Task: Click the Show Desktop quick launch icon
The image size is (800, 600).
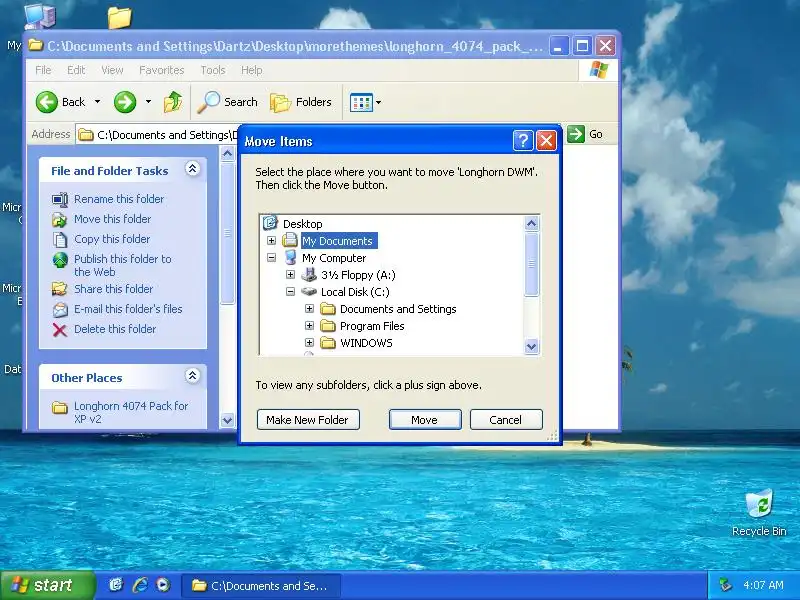Action: coord(116,585)
